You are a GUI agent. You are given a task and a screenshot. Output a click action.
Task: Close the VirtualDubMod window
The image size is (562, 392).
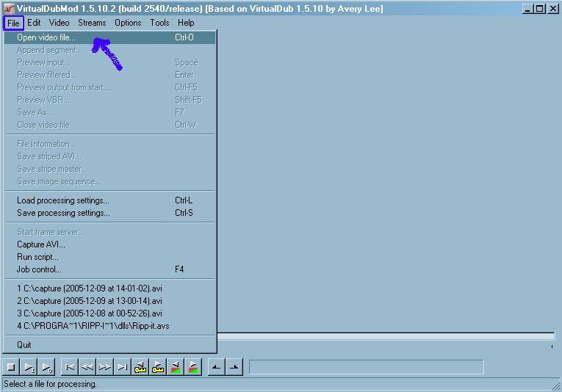(x=553, y=9)
